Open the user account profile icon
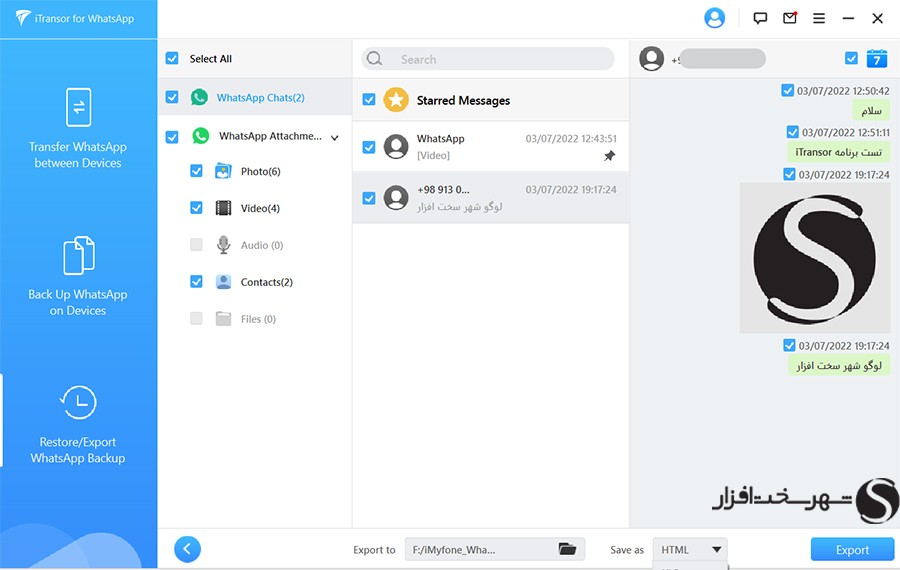900x570 pixels. click(714, 18)
